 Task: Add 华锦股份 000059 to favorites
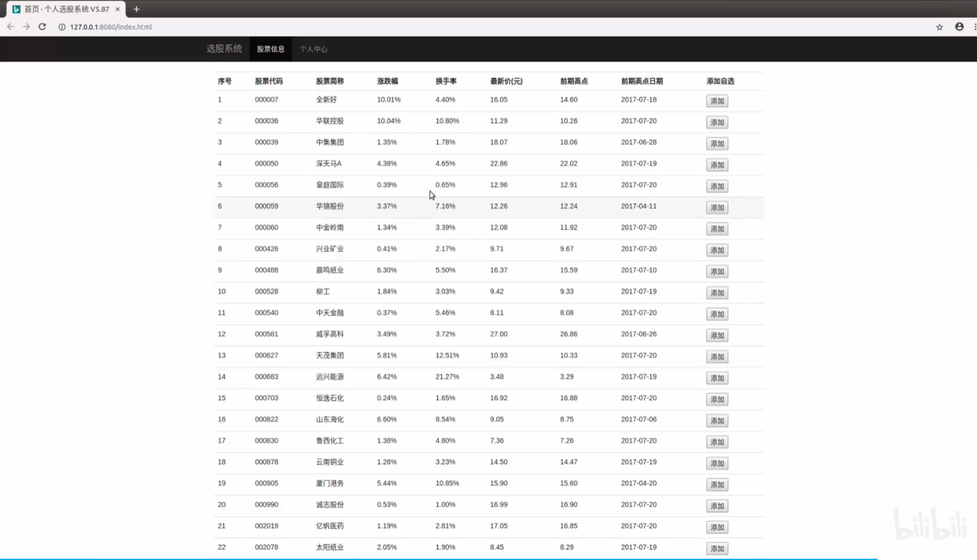(x=717, y=207)
